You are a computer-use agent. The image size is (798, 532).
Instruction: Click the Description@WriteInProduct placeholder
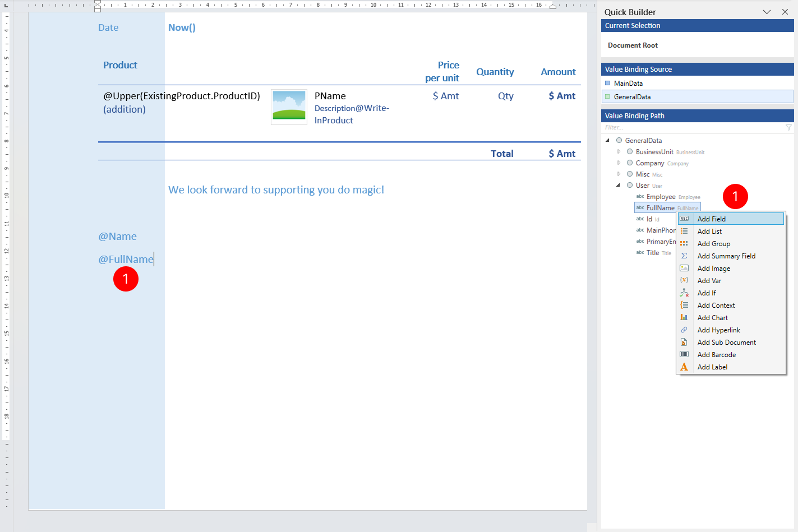[352, 114]
